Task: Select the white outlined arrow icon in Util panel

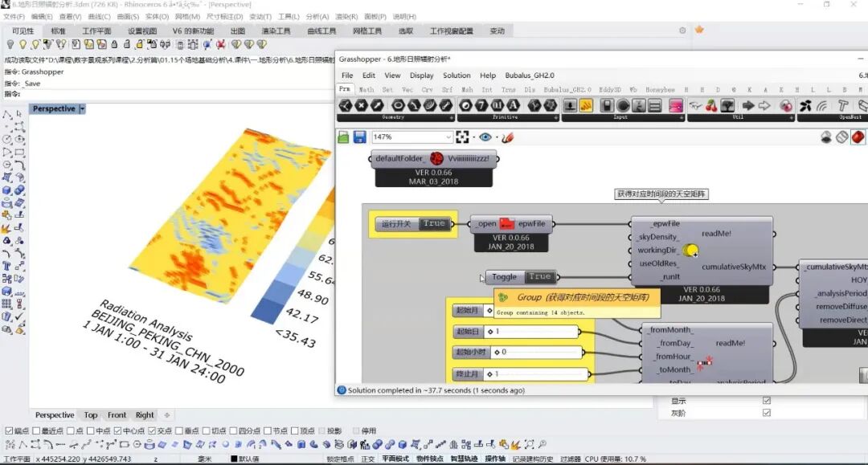Action: [764, 105]
